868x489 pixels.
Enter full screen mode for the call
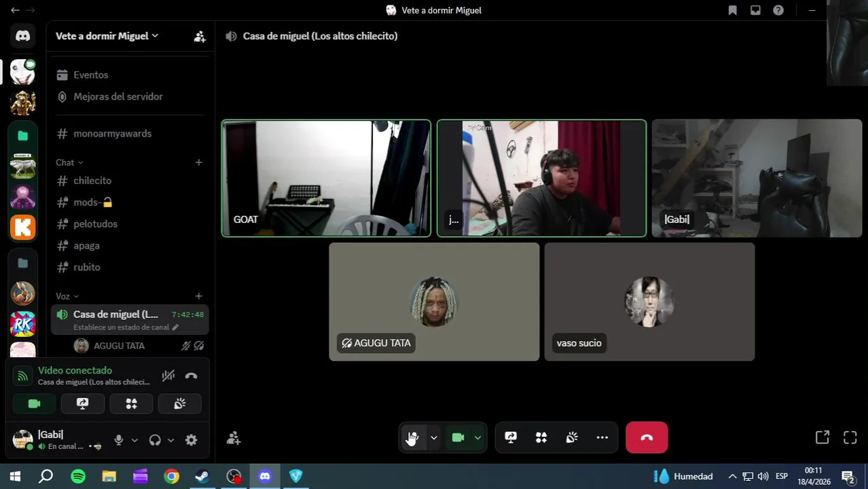pyautogui.click(x=850, y=437)
